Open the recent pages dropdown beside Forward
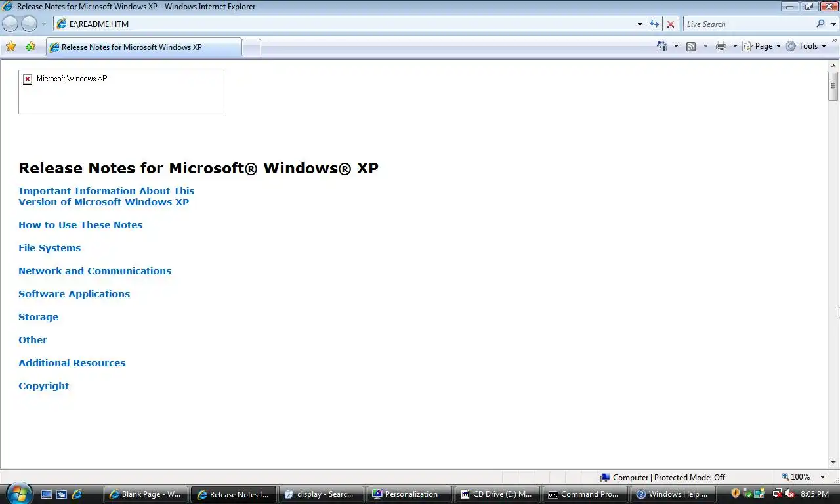This screenshot has height=504, width=840. pyautogui.click(x=43, y=24)
